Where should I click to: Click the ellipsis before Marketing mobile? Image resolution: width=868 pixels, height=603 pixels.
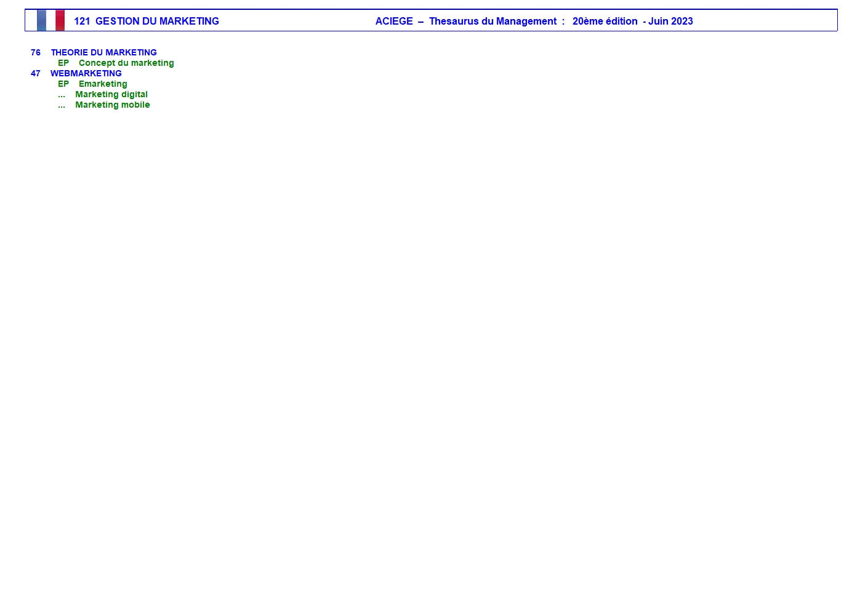pyautogui.click(x=62, y=105)
